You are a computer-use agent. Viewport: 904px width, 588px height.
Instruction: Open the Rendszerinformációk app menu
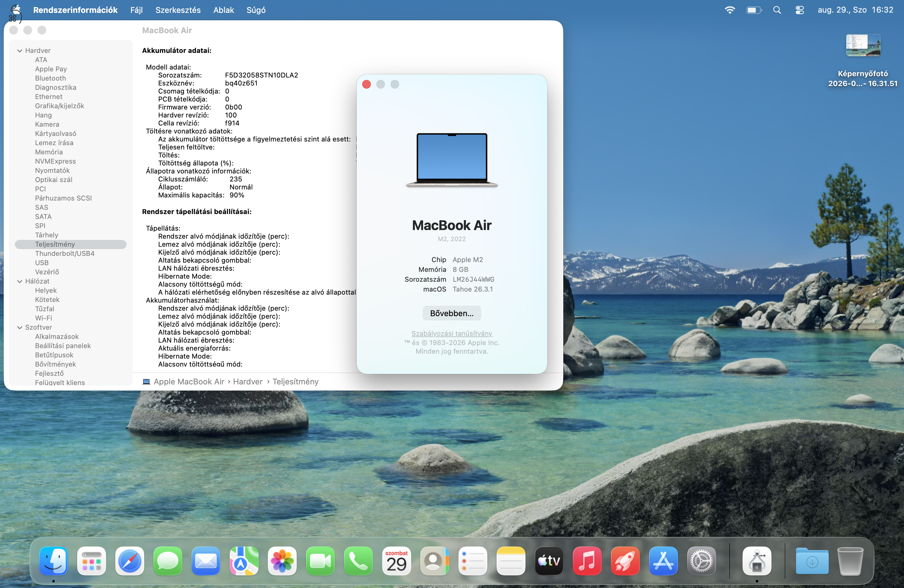click(75, 10)
